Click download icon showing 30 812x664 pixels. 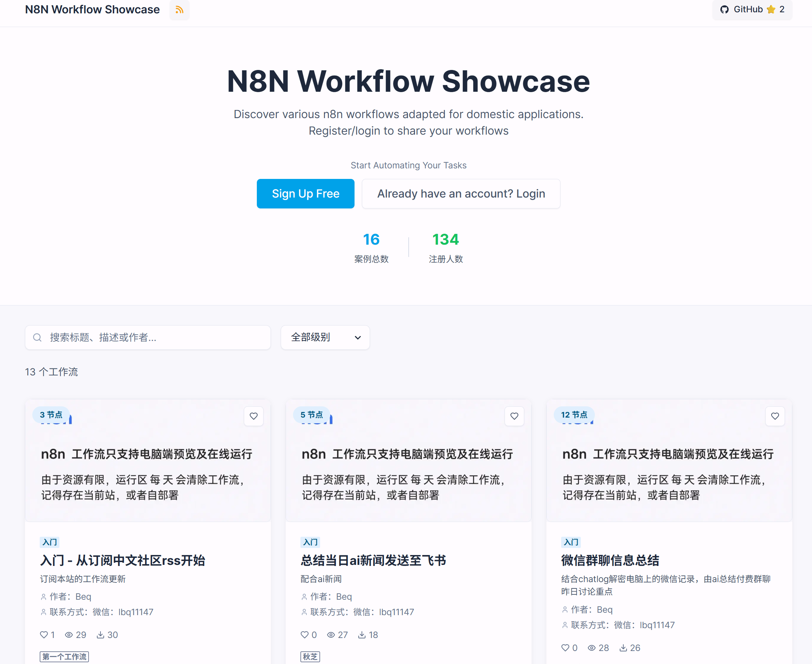click(x=100, y=635)
